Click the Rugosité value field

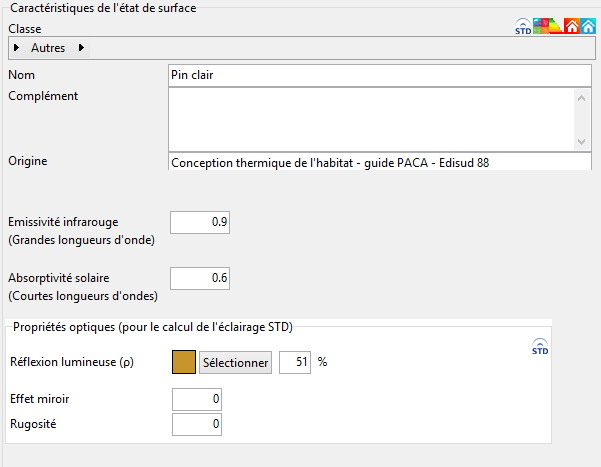[x=197, y=424]
